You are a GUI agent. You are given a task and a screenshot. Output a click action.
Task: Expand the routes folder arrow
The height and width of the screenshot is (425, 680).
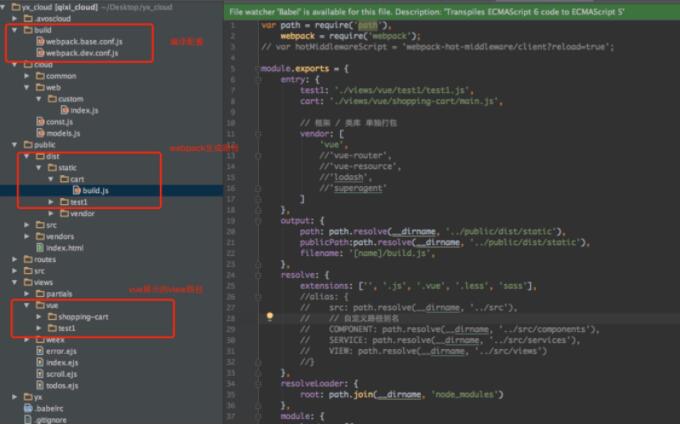point(15,259)
